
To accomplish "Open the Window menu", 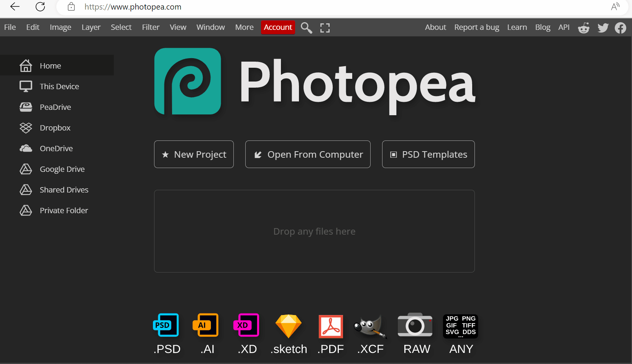I will [x=210, y=27].
